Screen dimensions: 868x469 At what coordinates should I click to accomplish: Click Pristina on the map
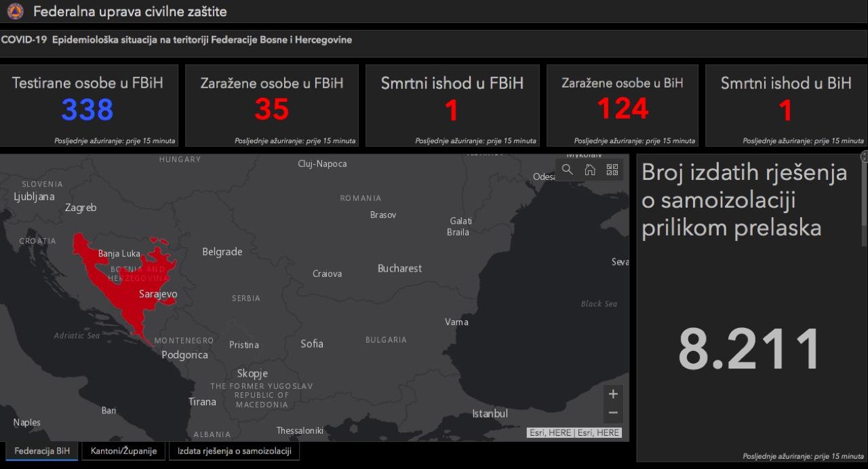(x=243, y=345)
